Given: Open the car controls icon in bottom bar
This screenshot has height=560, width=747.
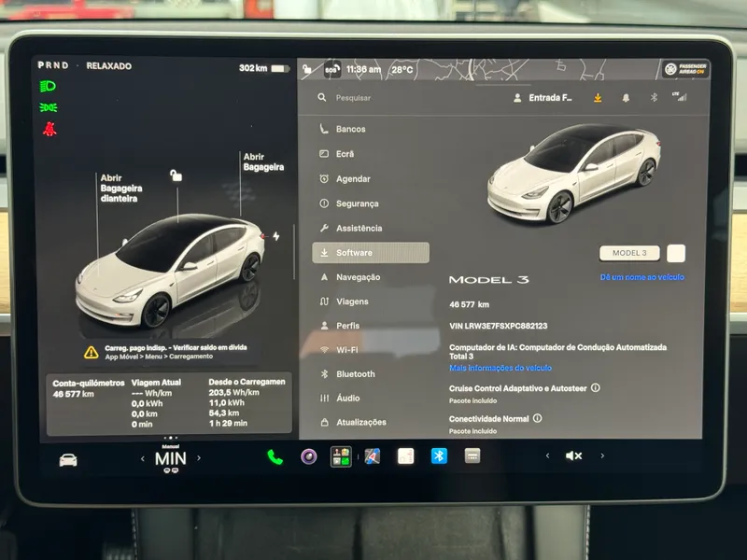Looking at the screenshot, I should coord(67,460).
